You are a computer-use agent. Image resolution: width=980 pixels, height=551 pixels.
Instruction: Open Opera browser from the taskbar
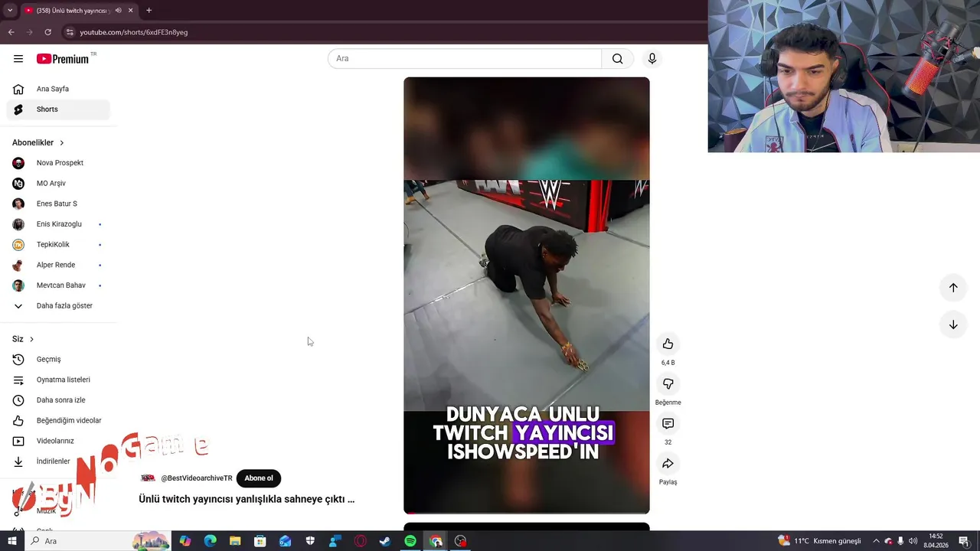360,541
